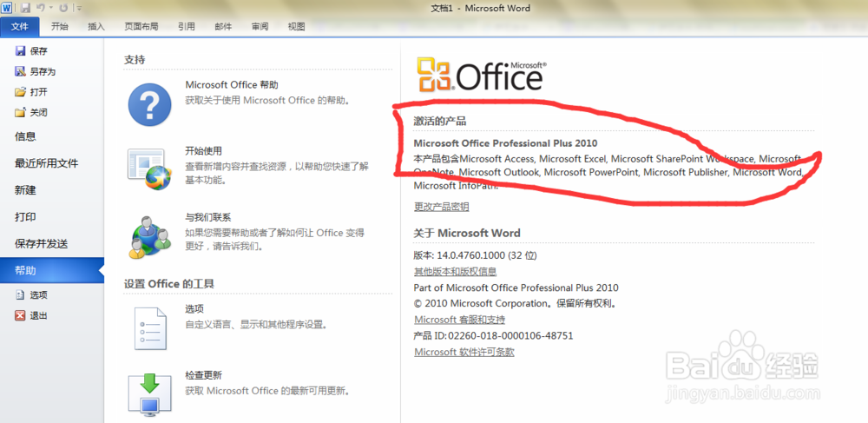The width and height of the screenshot is (868, 423).
Task: Switch to the 邮件 ribbon tab
Action: point(223,26)
